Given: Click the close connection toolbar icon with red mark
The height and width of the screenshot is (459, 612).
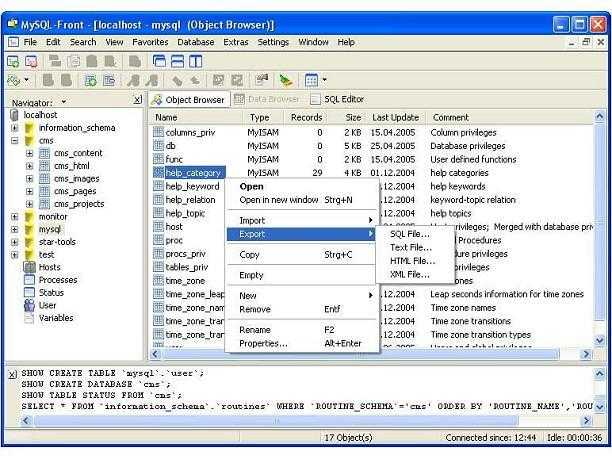Looking at the screenshot, I should click(x=31, y=61).
